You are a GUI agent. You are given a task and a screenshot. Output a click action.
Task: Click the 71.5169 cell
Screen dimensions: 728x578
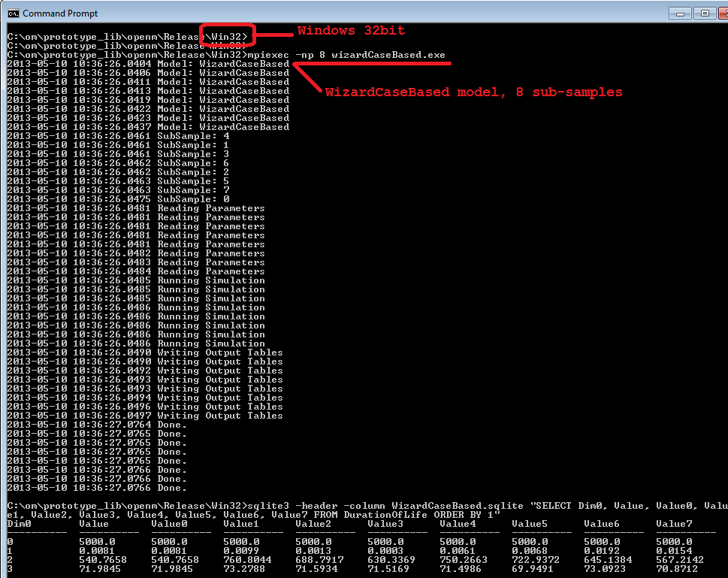388,569
